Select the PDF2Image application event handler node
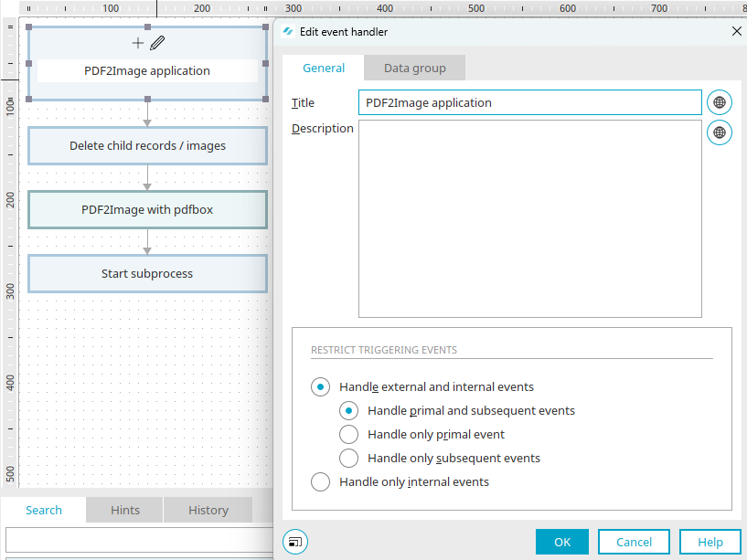747x560 pixels. pyautogui.click(x=147, y=63)
